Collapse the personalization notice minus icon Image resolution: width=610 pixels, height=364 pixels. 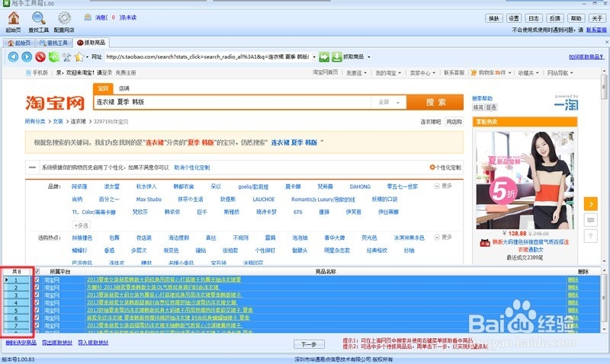click(32, 168)
